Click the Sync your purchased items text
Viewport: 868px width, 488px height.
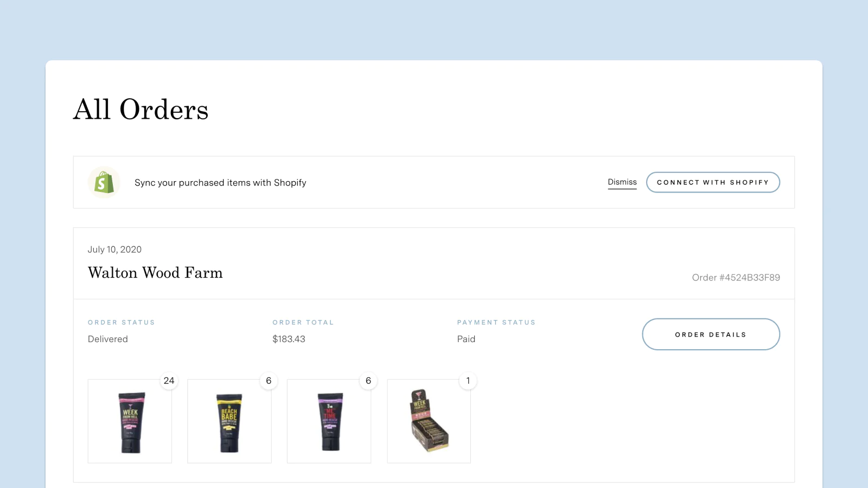tap(220, 183)
